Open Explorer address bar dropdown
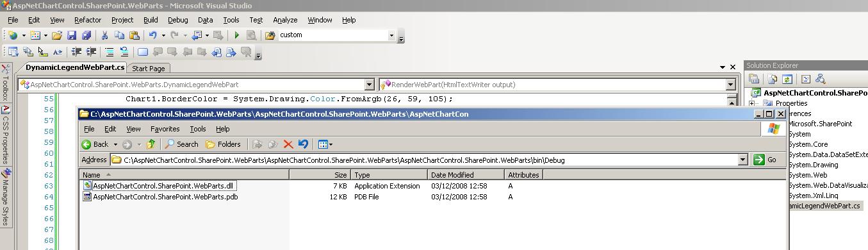 tap(743, 160)
